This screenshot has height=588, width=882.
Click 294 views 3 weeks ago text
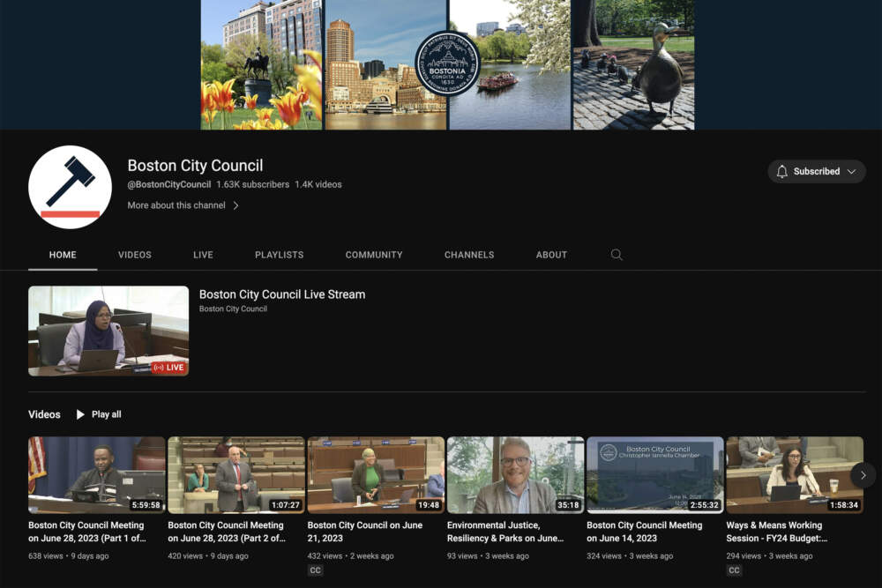[769, 556]
